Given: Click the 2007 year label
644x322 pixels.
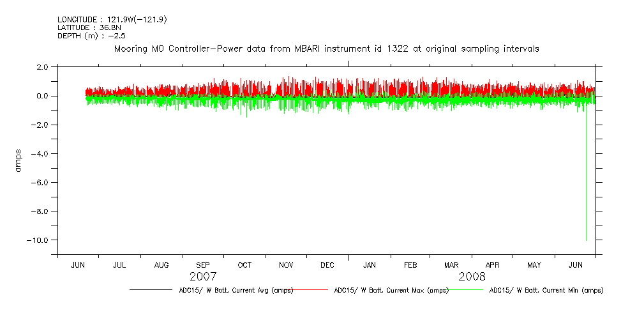Looking at the screenshot, I should point(203,277).
